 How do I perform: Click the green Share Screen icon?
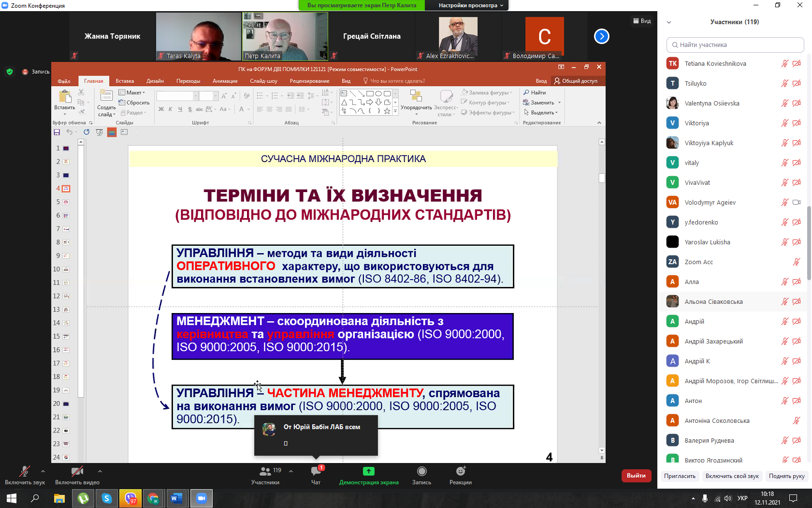click(x=369, y=471)
